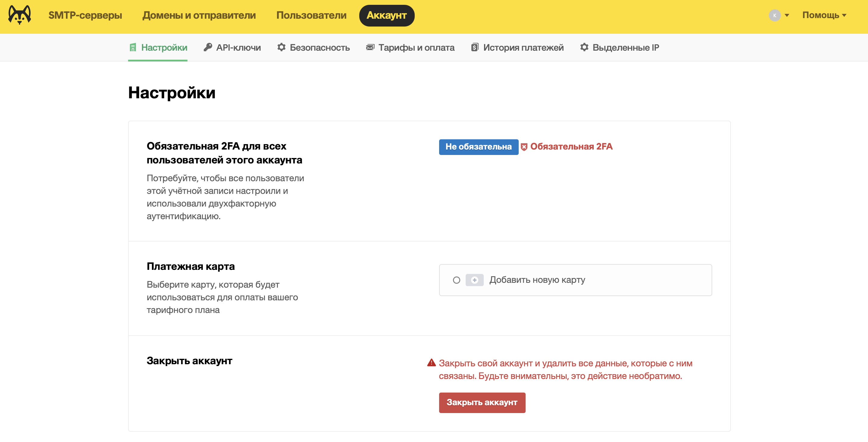868x442 pixels.
Task: Click the red account deletion warning text
Action: pyautogui.click(x=565, y=370)
